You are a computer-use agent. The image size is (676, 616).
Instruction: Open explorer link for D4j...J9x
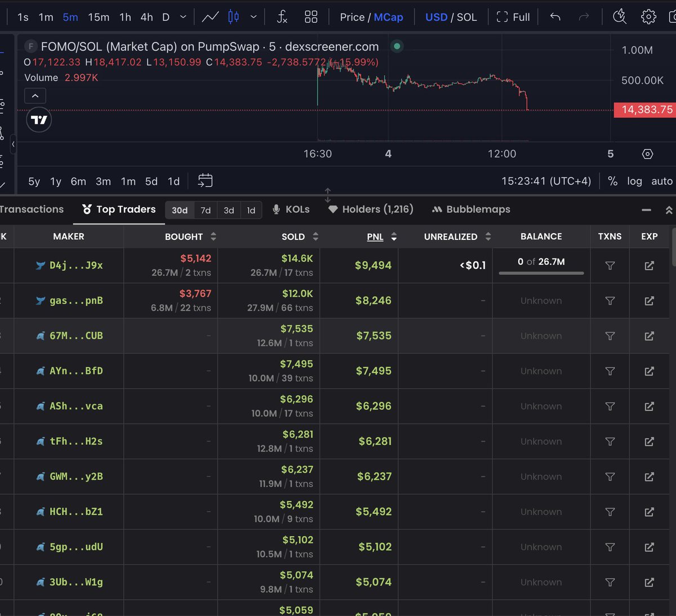pos(649,265)
